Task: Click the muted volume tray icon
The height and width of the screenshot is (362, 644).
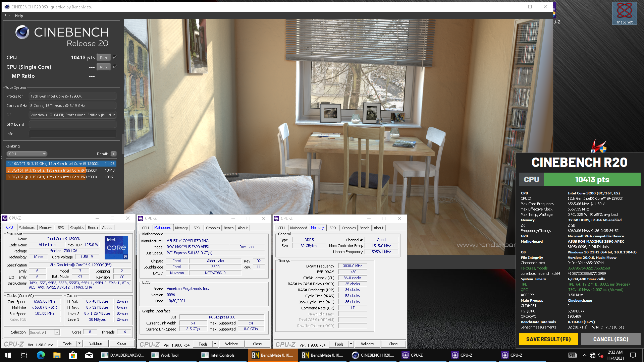Action: tap(601, 355)
